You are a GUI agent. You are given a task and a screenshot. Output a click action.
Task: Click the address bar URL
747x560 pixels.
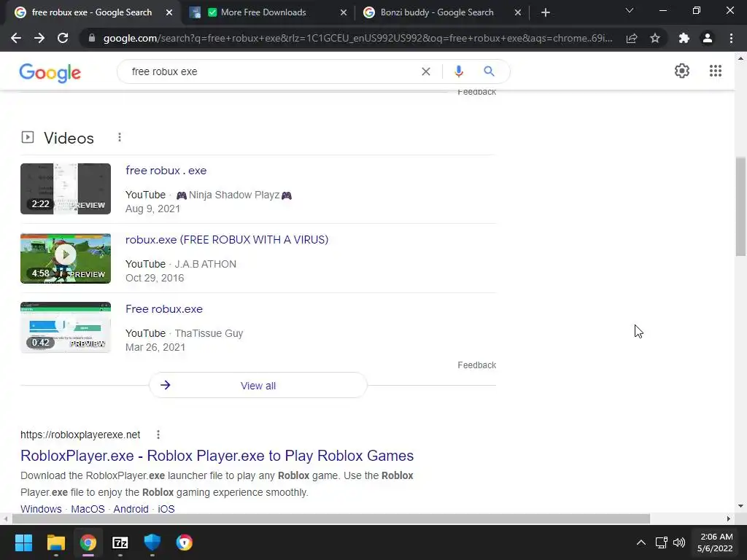tap(357, 38)
